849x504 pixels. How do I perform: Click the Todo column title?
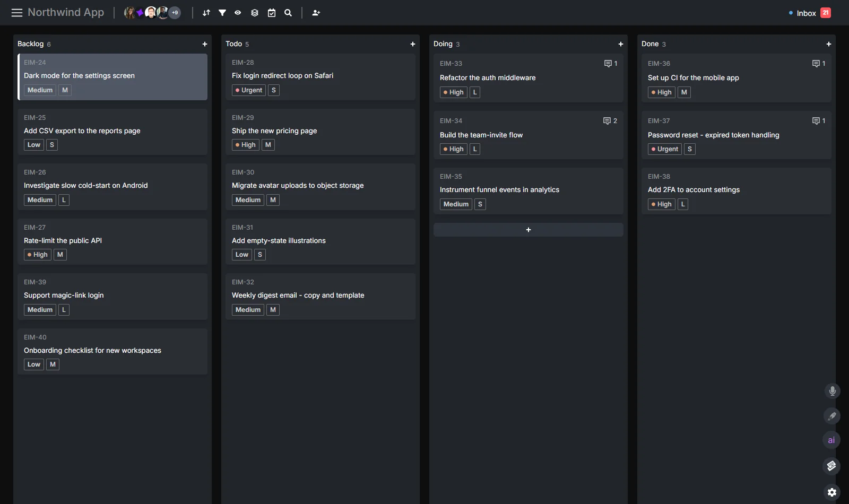pos(234,44)
